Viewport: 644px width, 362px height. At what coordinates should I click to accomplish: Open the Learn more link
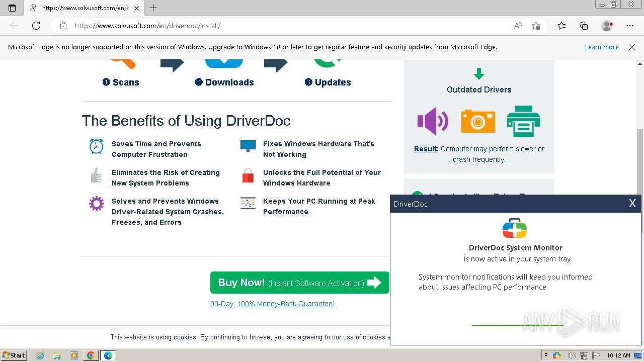pos(602,47)
